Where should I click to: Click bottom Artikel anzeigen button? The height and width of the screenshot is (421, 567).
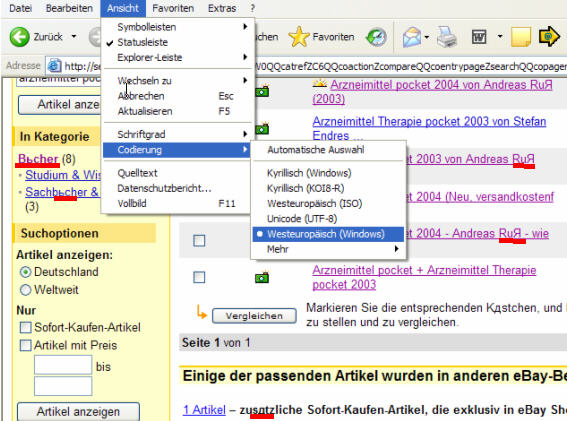click(78, 412)
